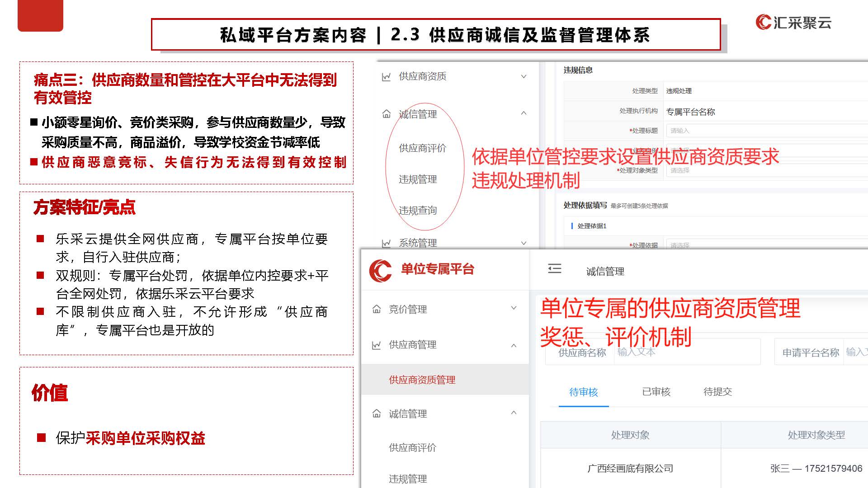This screenshot has height=488, width=868.
Task: Click the chart icon beside 供应商管理
Action: (376, 345)
